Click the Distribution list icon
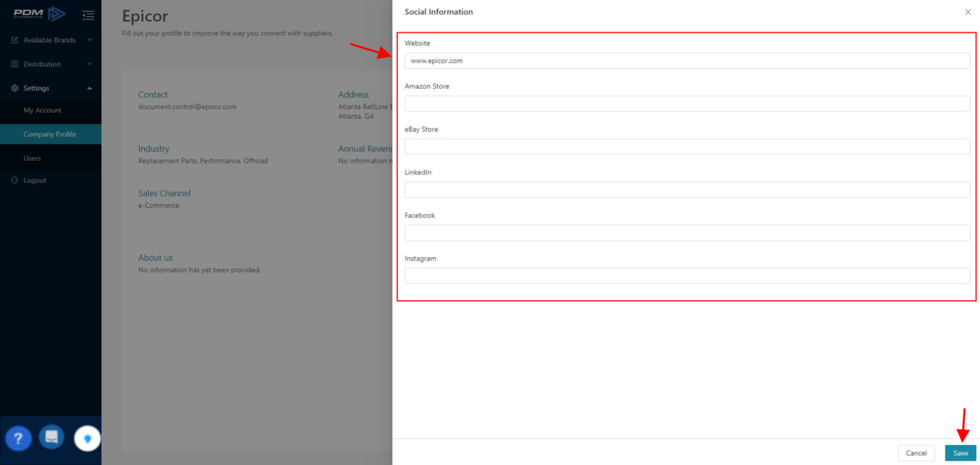 [15, 64]
